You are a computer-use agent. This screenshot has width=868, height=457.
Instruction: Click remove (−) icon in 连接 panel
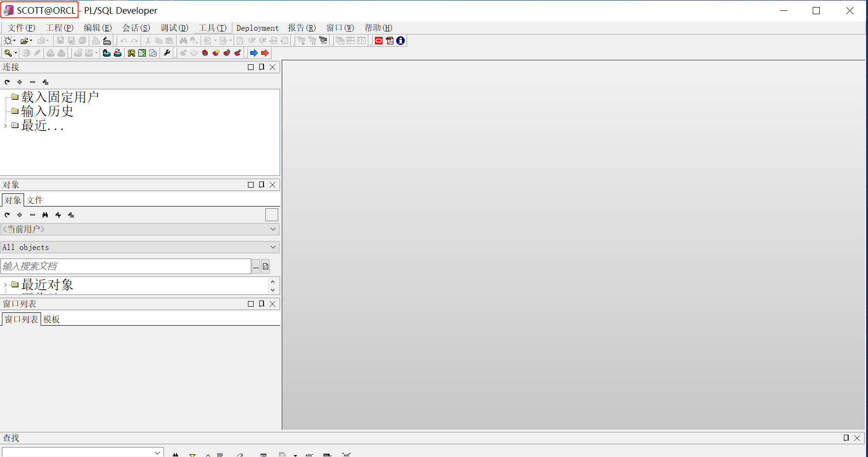[x=33, y=82]
